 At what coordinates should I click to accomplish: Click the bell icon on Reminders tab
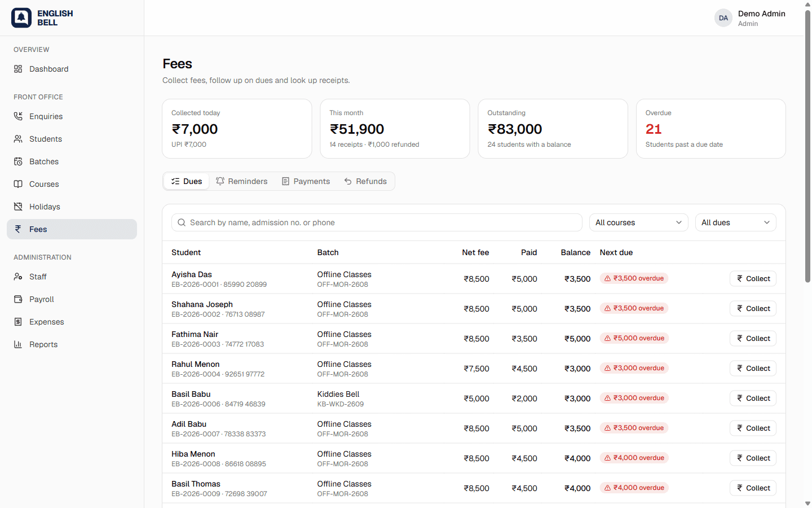pos(220,181)
